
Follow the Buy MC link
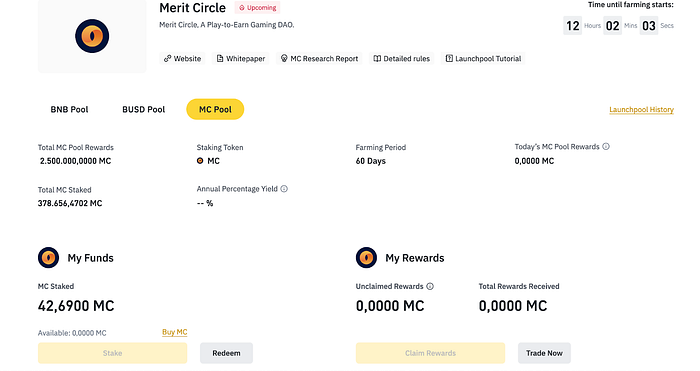pyautogui.click(x=175, y=332)
